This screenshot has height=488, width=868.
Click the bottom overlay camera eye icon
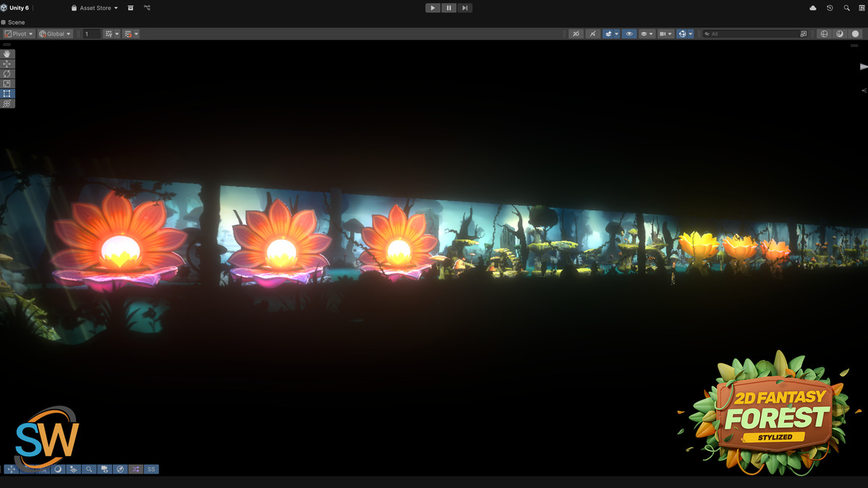tap(104, 469)
